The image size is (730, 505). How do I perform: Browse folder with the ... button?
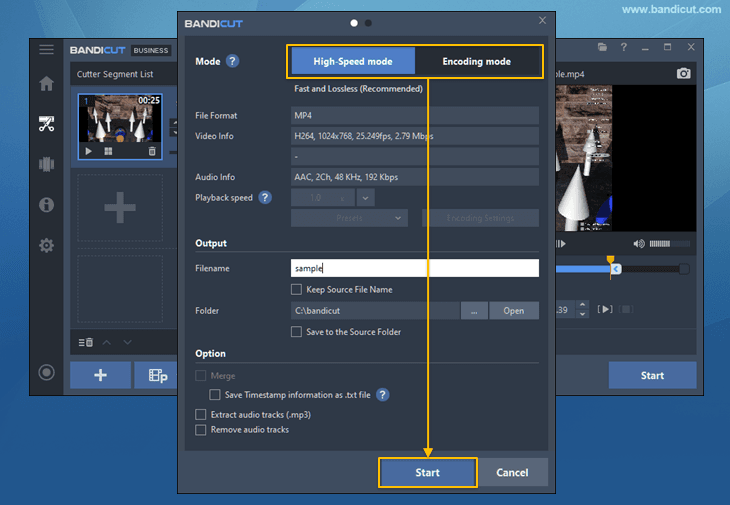[474, 310]
